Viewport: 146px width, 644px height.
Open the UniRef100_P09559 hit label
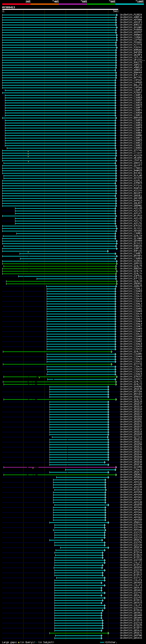pyautogui.click(x=131, y=30)
